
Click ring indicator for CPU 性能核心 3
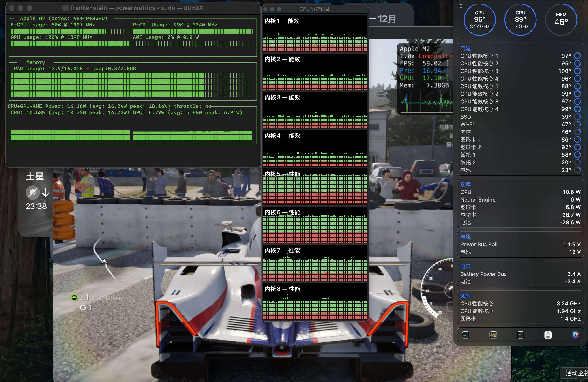click(x=577, y=71)
